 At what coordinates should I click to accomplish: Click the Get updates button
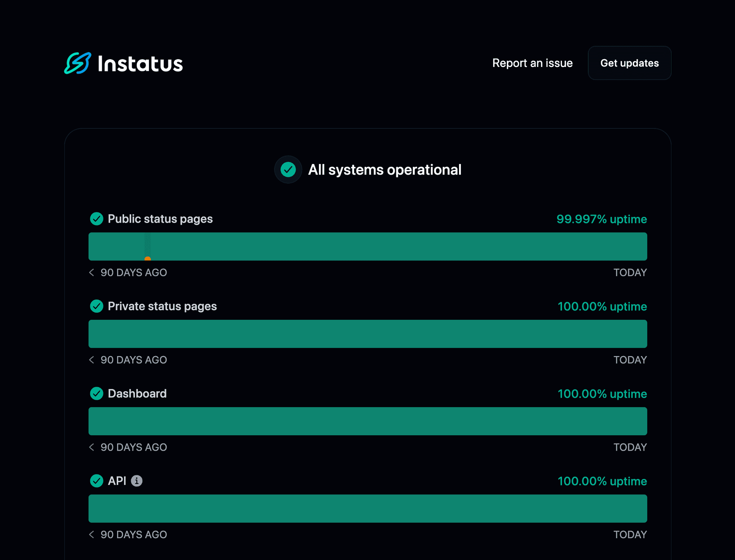pyautogui.click(x=629, y=63)
